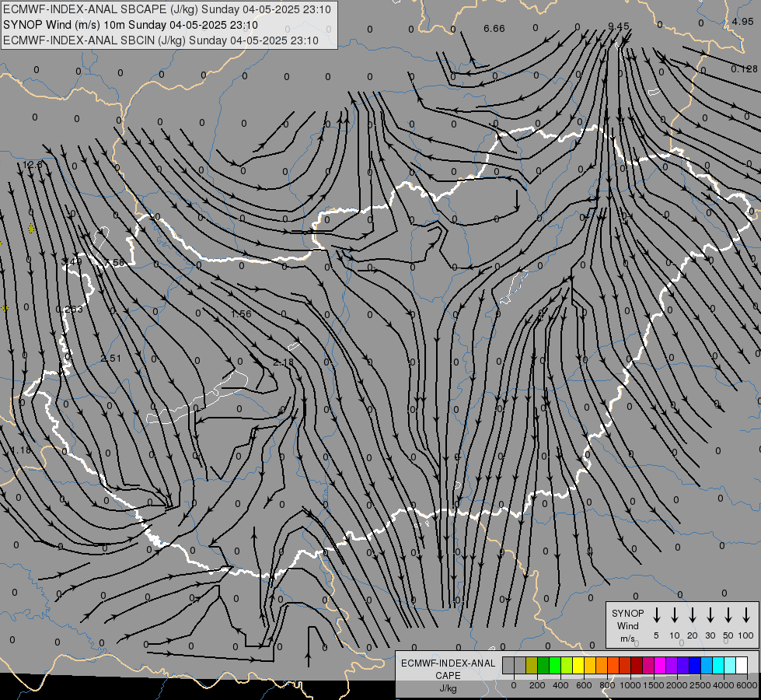Click the 0.263 value on the map

click(69, 309)
